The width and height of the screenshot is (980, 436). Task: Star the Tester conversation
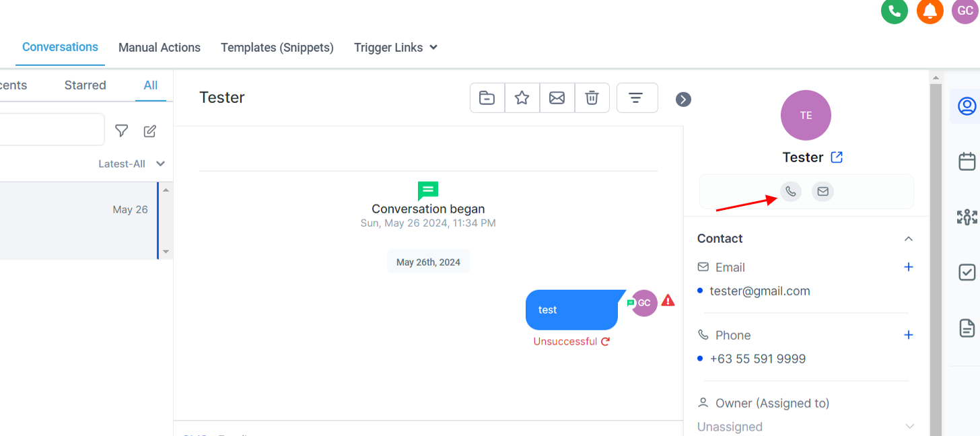522,98
